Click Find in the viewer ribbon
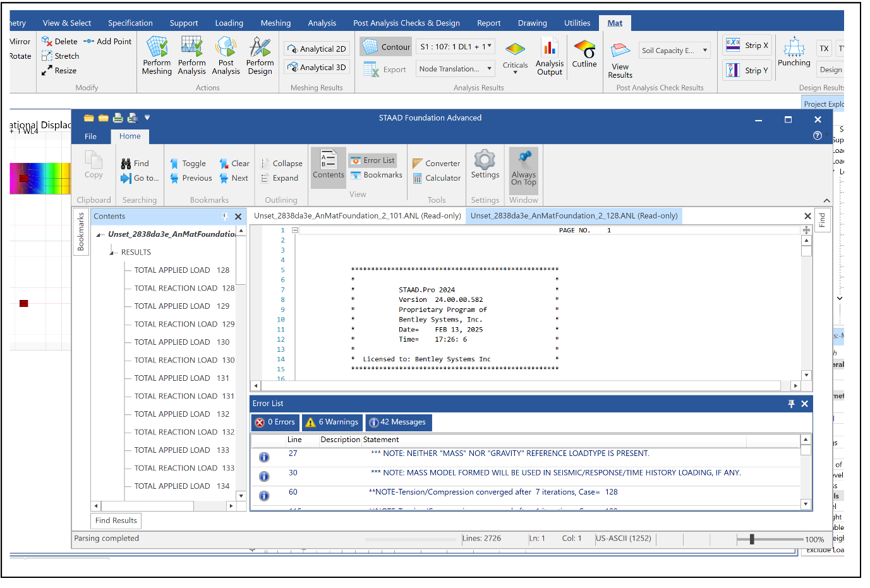Image resolution: width=870 pixels, height=588 pixels. 135,164
